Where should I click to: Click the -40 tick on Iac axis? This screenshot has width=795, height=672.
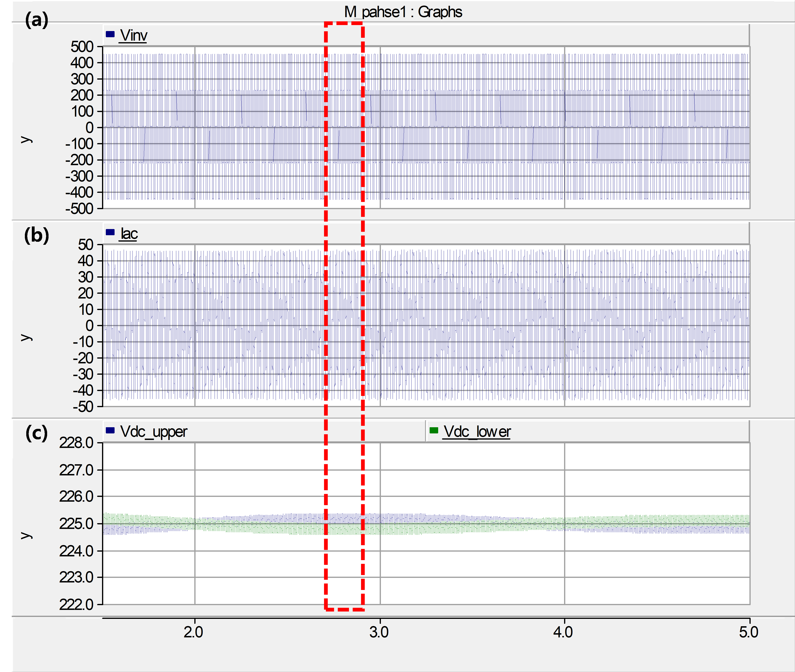83,390
